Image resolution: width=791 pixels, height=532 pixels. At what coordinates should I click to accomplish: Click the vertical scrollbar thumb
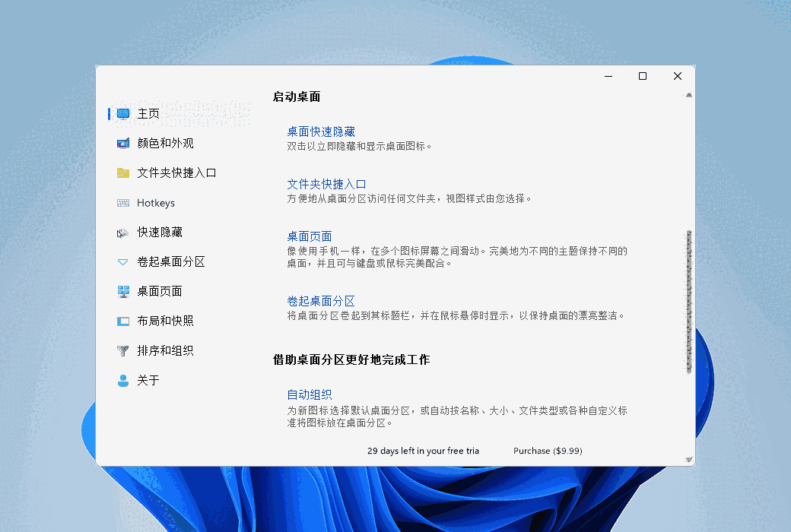689,302
